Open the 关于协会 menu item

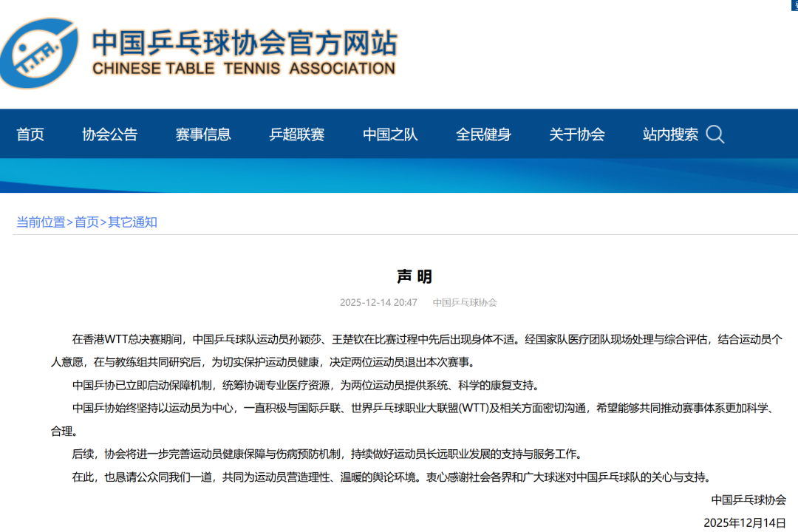pos(576,134)
